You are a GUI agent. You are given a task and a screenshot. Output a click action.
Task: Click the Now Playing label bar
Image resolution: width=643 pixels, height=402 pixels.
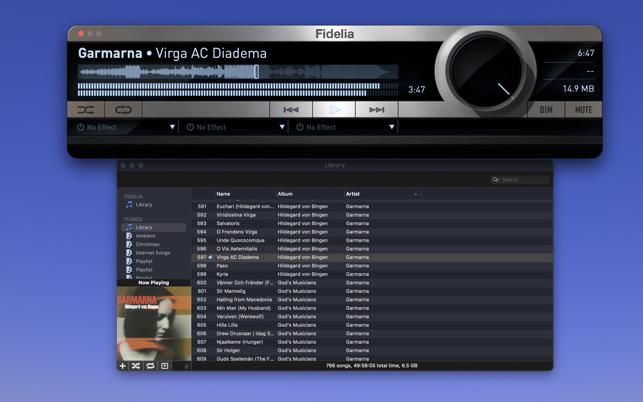coord(154,283)
